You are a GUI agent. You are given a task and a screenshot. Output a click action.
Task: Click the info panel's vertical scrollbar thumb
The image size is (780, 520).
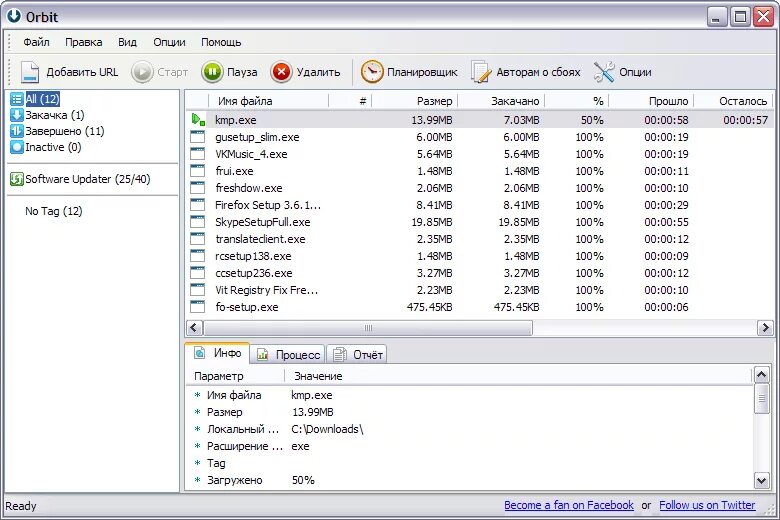point(762,398)
